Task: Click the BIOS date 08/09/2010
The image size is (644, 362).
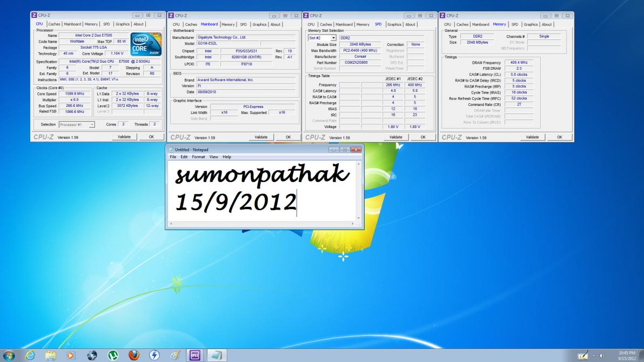Action: 246,92
